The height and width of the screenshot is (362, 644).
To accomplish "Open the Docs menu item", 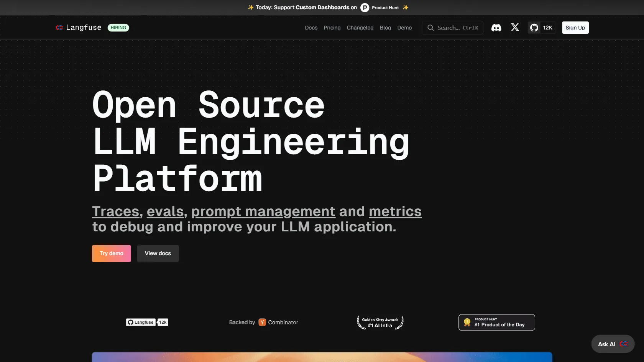I will [x=311, y=28].
